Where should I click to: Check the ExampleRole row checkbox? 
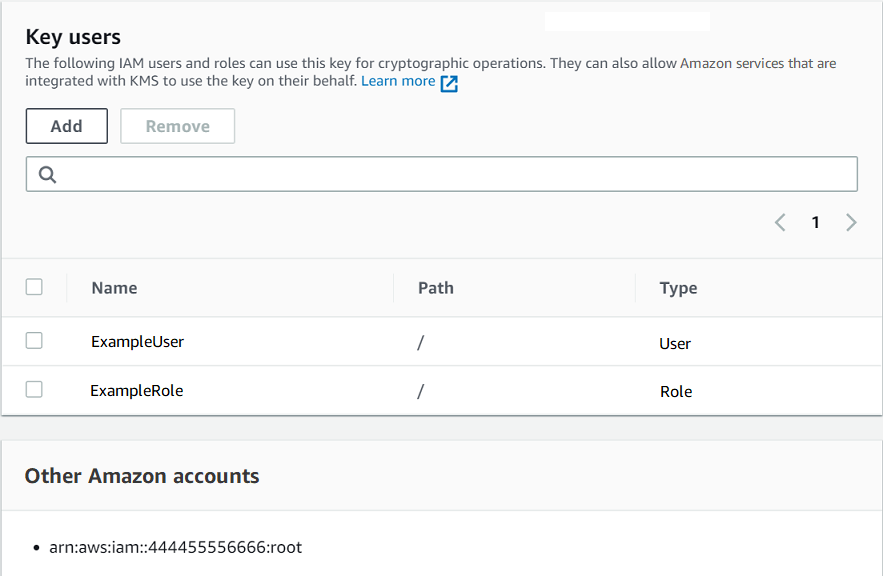pyautogui.click(x=34, y=390)
